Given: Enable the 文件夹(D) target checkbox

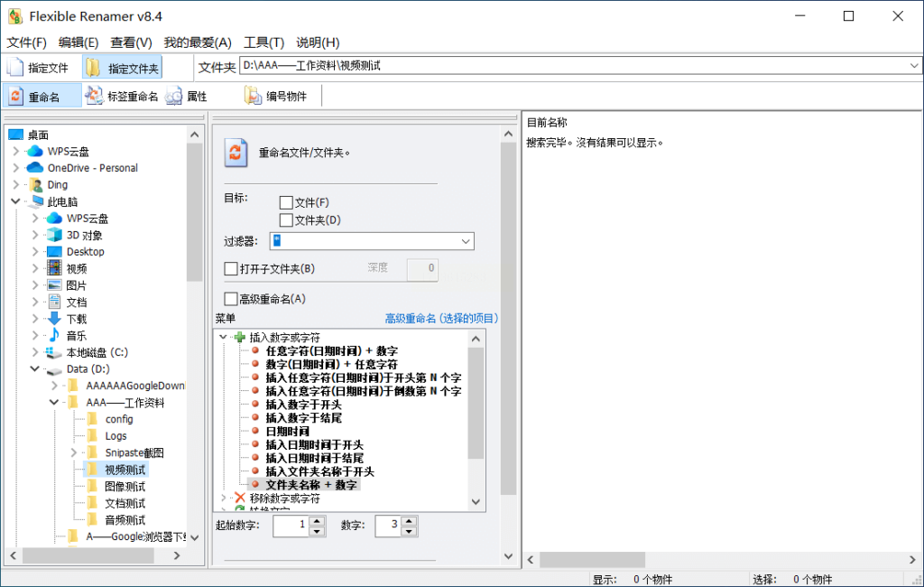Looking at the screenshot, I should pos(286,220).
